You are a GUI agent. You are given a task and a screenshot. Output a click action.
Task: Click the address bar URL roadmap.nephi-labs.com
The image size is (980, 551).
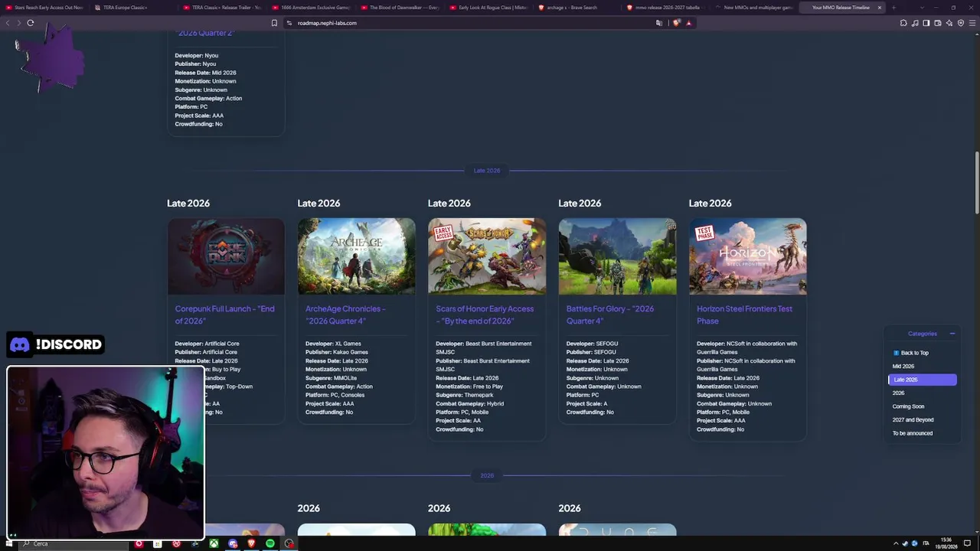tap(327, 23)
